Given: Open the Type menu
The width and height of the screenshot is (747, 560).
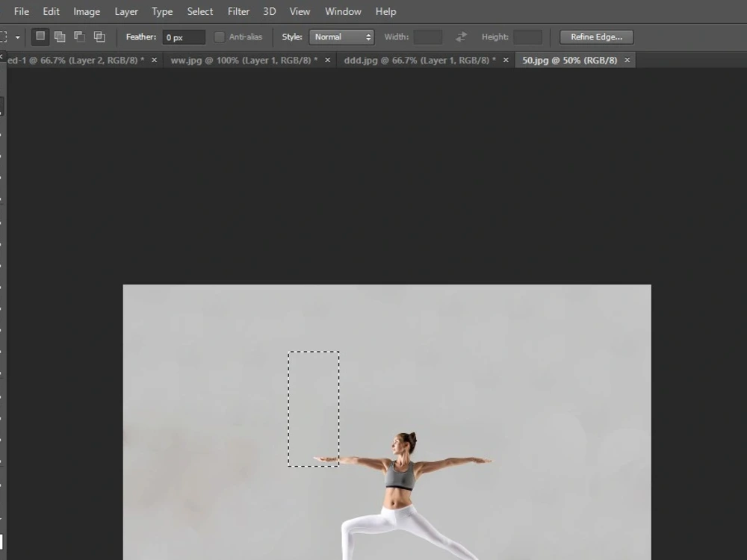Looking at the screenshot, I should pos(162,11).
